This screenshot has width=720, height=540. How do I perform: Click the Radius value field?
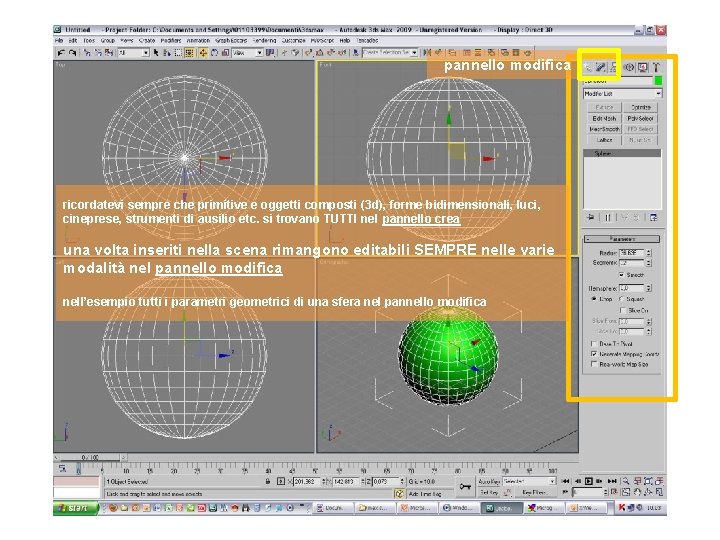pos(632,253)
